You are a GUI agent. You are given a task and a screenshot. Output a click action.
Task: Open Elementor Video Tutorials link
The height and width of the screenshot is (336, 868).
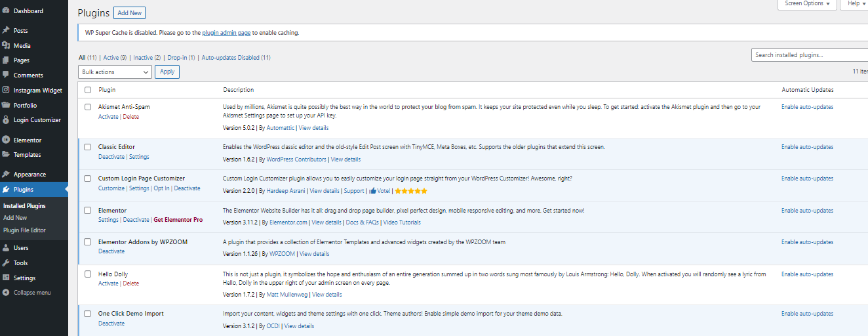pyautogui.click(x=402, y=222)
